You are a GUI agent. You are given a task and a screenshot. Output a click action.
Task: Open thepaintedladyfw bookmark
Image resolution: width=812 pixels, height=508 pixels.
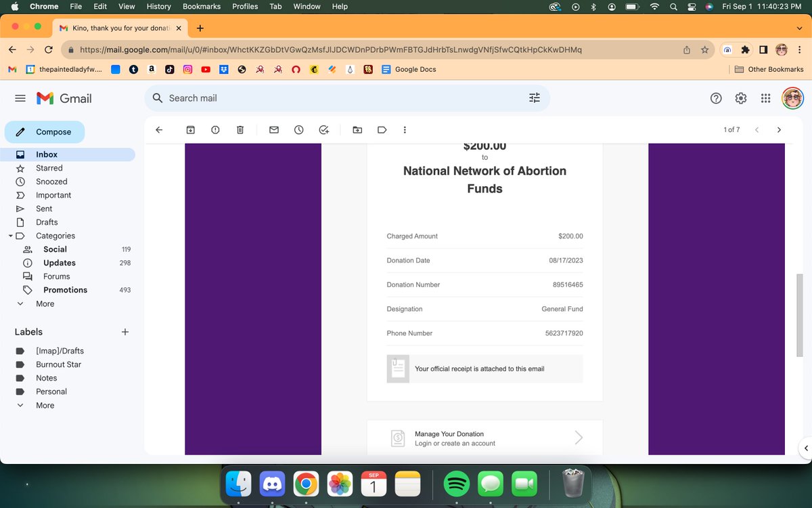tap(64, 69)
